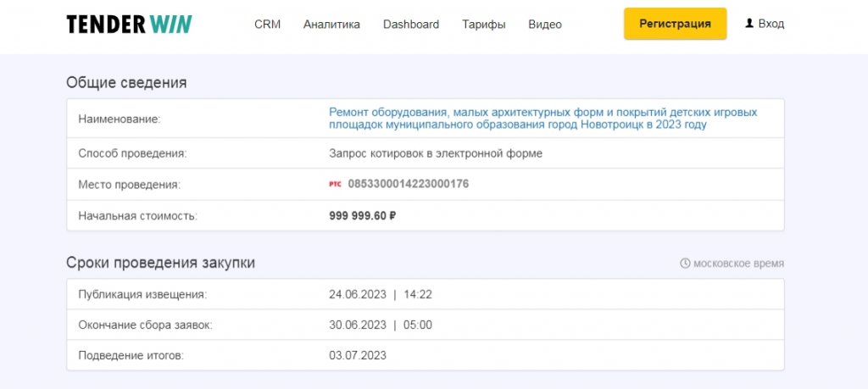This screenshot has height=389, width=868.
Task: Open the CRM menu item
Action: click(x=267, y=25)
